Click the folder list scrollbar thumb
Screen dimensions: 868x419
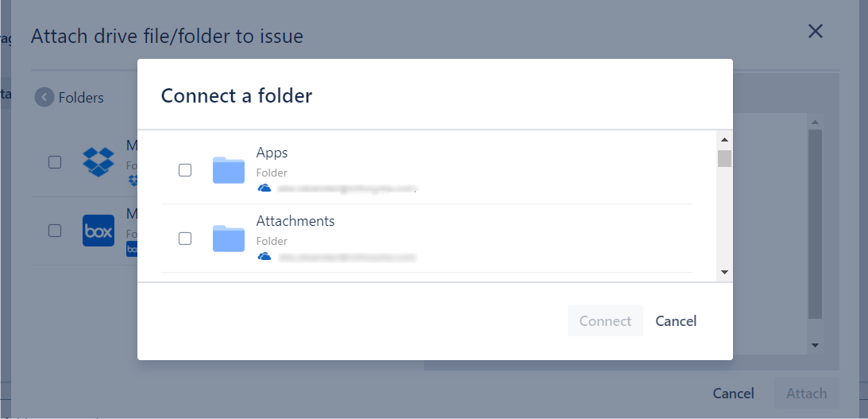tap(724, 158)
